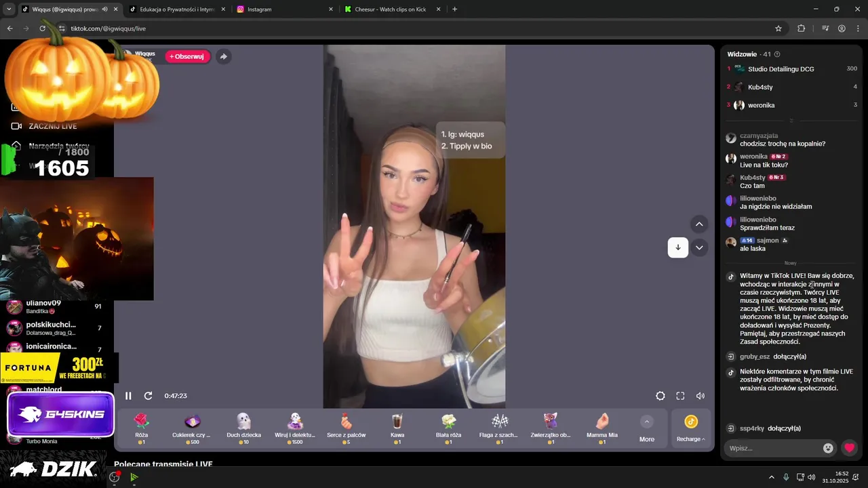
Task: Click ZACZNIJ LIVE in sidebar
Action: pos(45,126)
